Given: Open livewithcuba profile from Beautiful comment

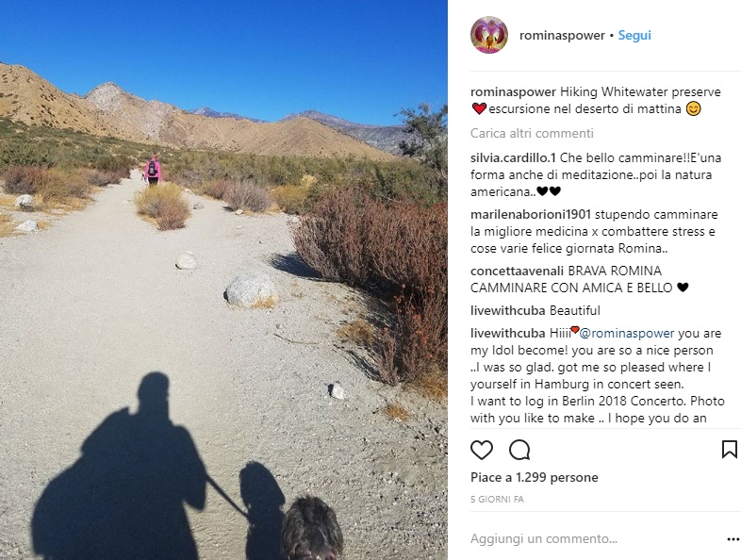Looking at the screenshot, I should [507, 311].
